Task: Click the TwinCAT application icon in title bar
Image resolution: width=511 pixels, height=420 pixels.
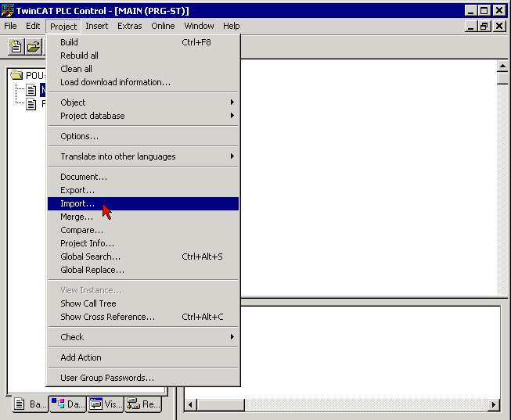Action: [7, 11]
